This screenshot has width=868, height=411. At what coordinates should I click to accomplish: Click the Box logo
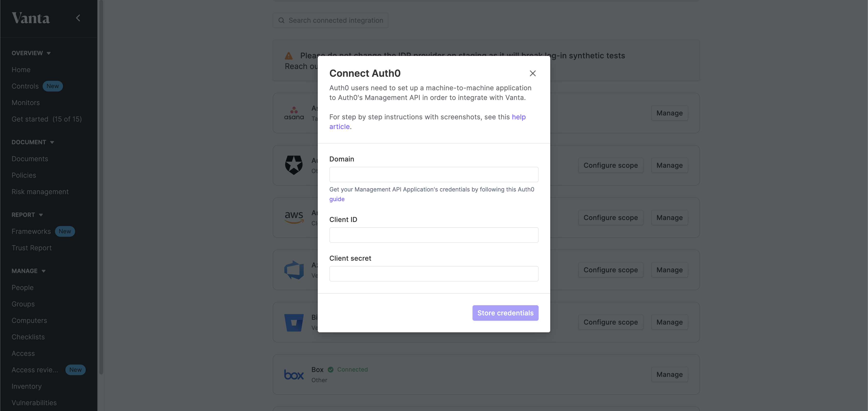(294, 375)
